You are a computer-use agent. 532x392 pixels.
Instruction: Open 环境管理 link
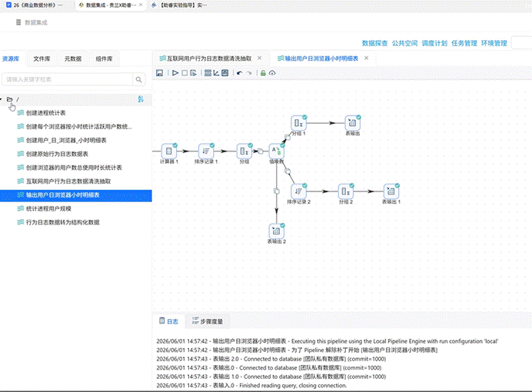point(494,43)
